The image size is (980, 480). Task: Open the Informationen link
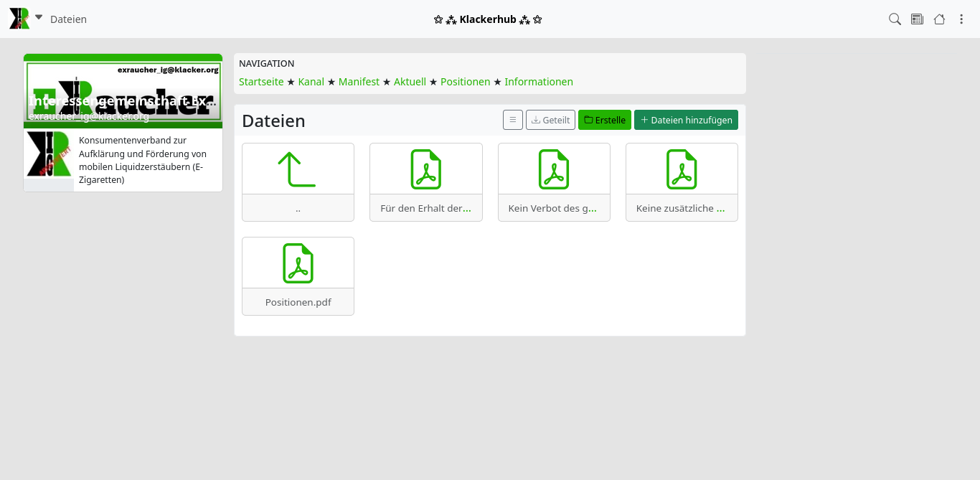(x=538, y=82)
